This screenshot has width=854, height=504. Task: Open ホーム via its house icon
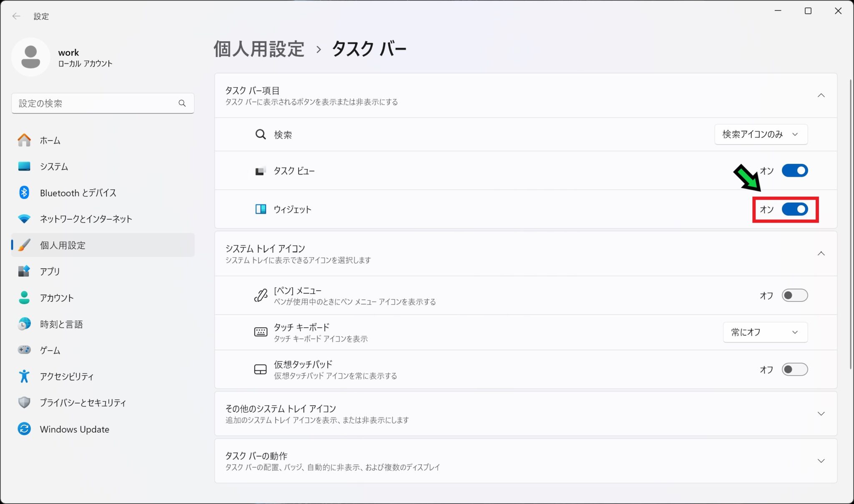24,140
